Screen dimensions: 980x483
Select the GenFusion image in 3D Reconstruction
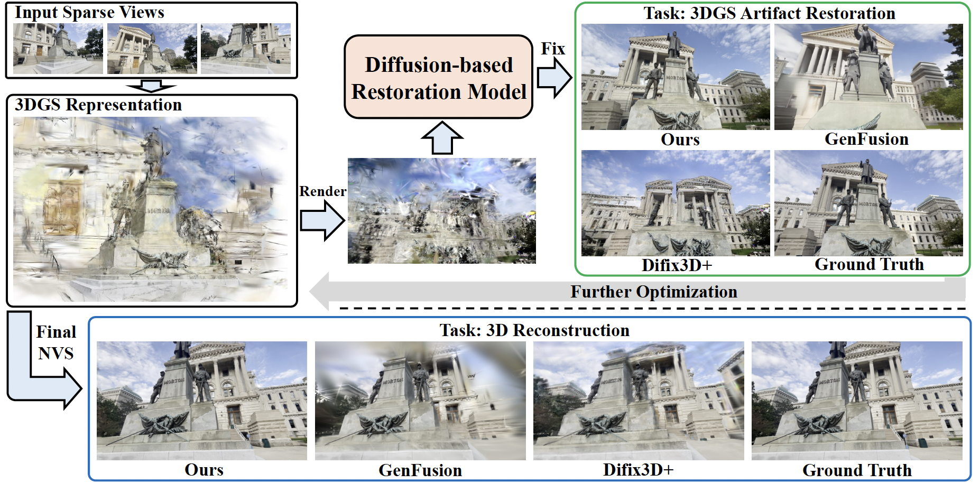coord(420,401)
